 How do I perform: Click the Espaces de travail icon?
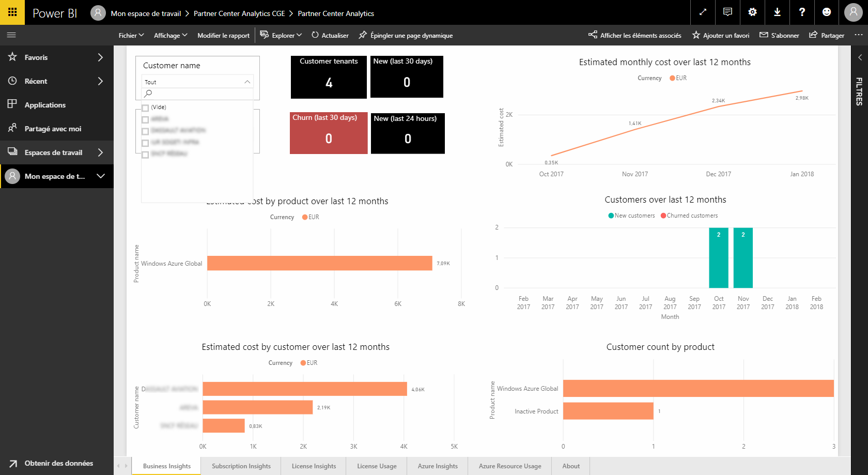click(12, 152)
